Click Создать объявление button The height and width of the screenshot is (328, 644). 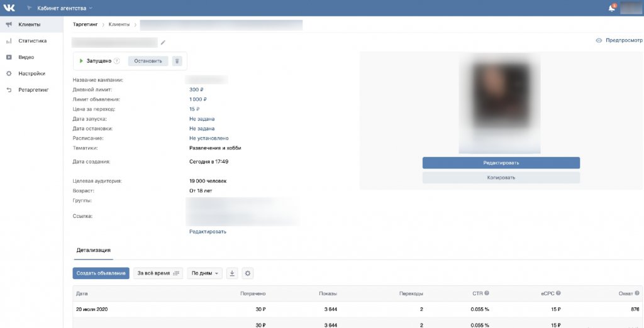(101, 273)
